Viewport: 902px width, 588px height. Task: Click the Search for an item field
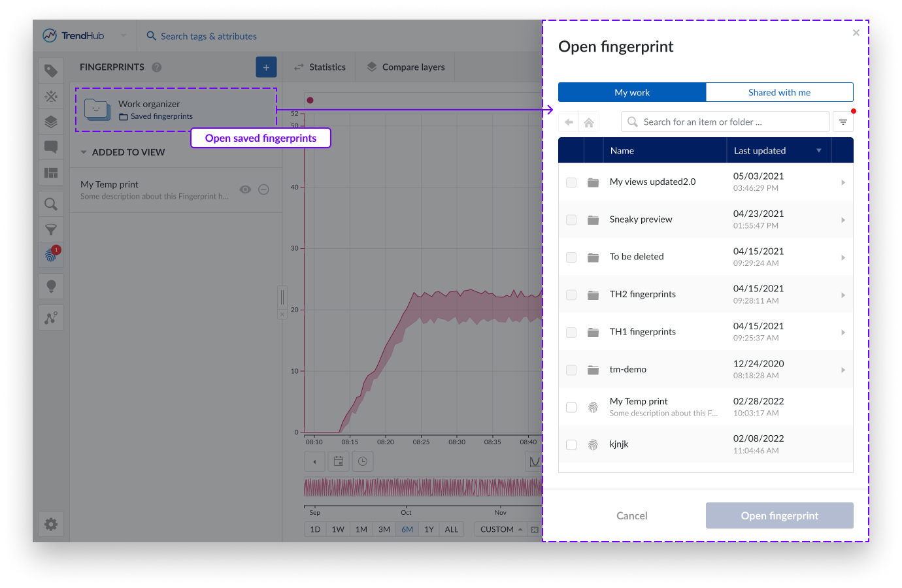(726, 122)
